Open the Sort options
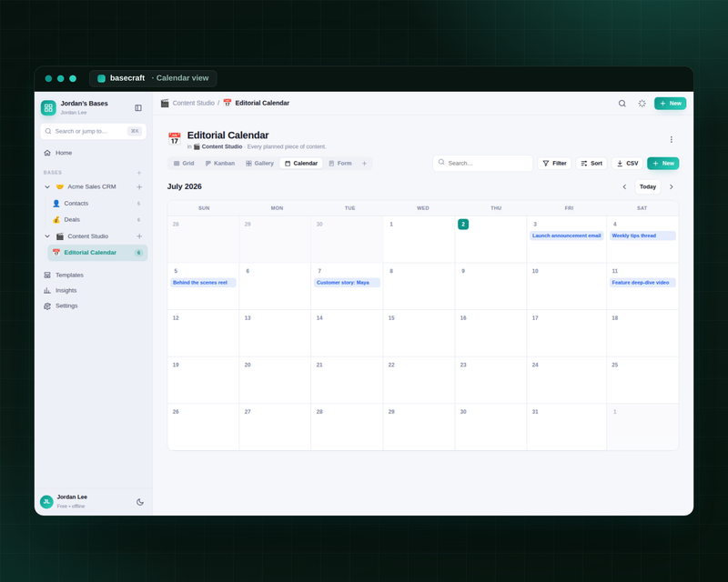728x582 pixels. tap(591, 164)
